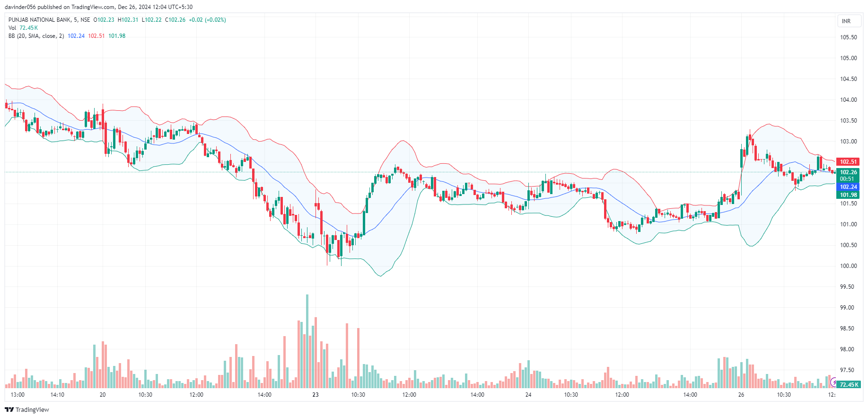
Task: Click the BB (20, SMA, close, 2) indicator label
Action: pyautogui.click(x=36, y=36)
